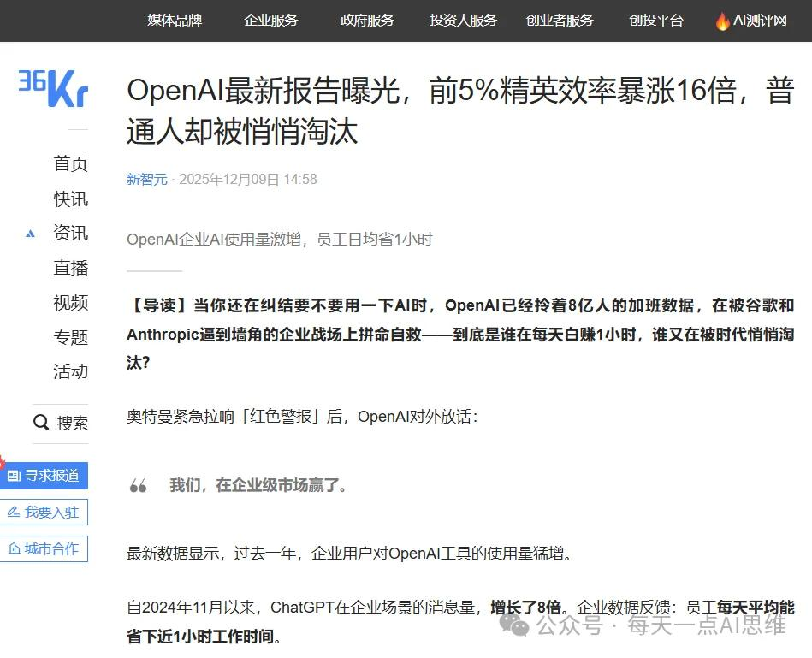Viewport: 812px width, 658px height.
Task: Click the article title starting OpenAI最新报告曝光
Action: point(460,110)
